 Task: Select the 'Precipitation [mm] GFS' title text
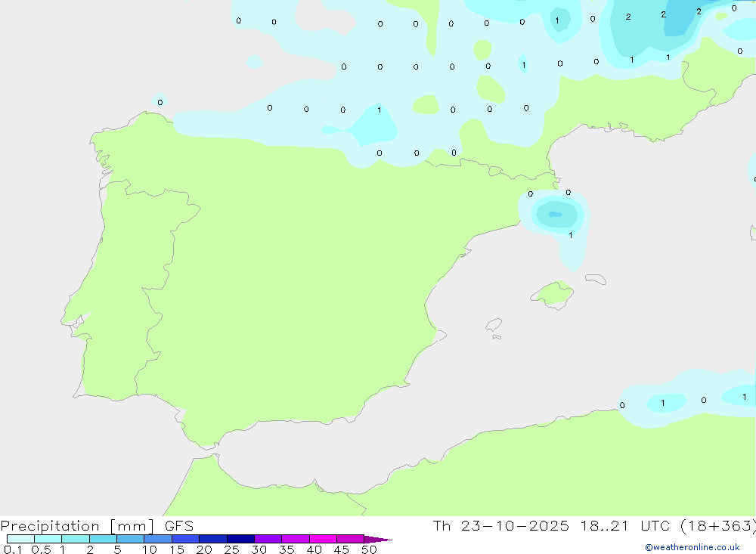point(97,526)
